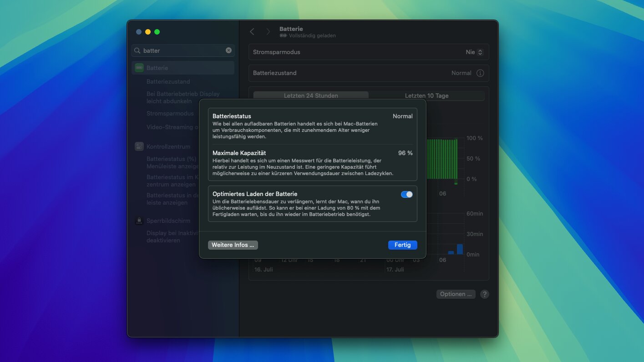Click the Fertig button

point(402,245)
